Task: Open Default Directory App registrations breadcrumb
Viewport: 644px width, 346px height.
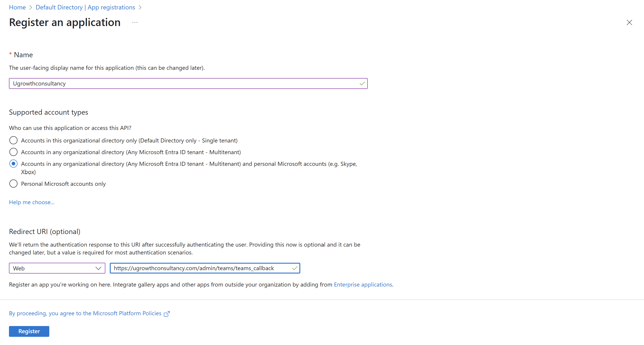Action: click(x=85, y=7)
